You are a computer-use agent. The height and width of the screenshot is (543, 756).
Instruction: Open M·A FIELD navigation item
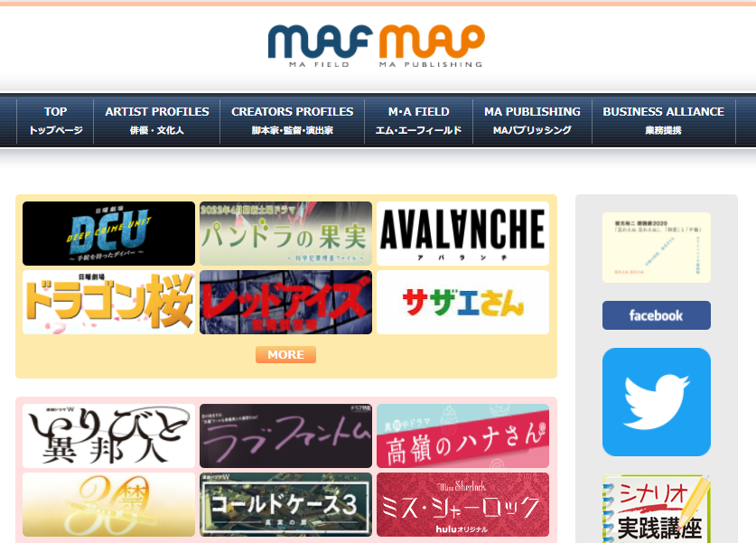pyautogui.click(x=418, y=120)
